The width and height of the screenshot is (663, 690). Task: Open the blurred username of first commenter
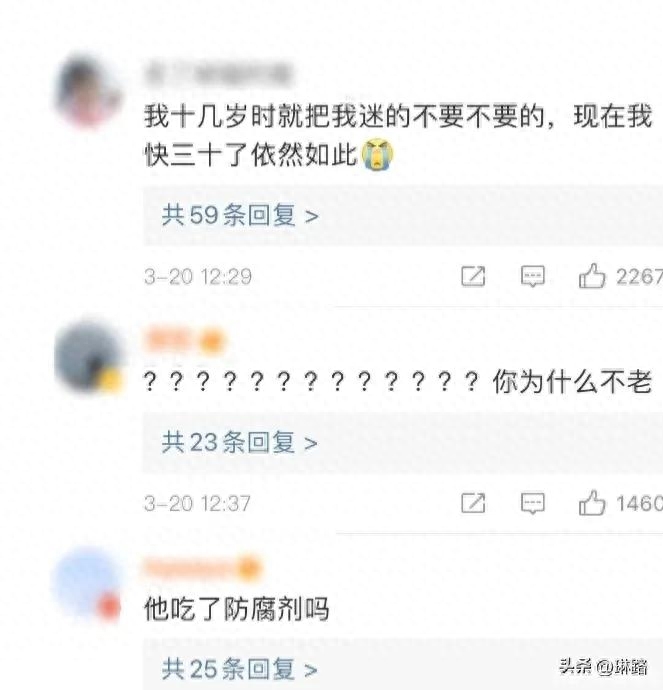(x=219, y=73)
